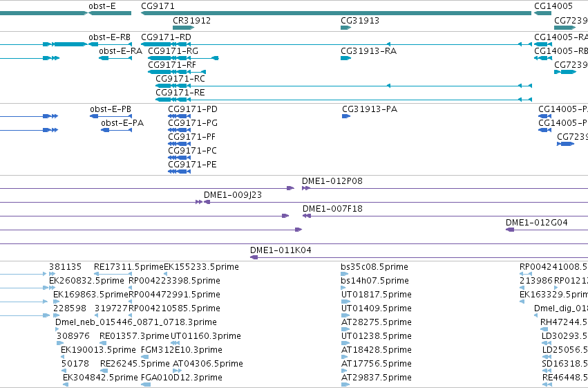The height and width of the screenshot is (388, 588).
Task: Click the CG9171-PE protein feature
Action: 179,172
